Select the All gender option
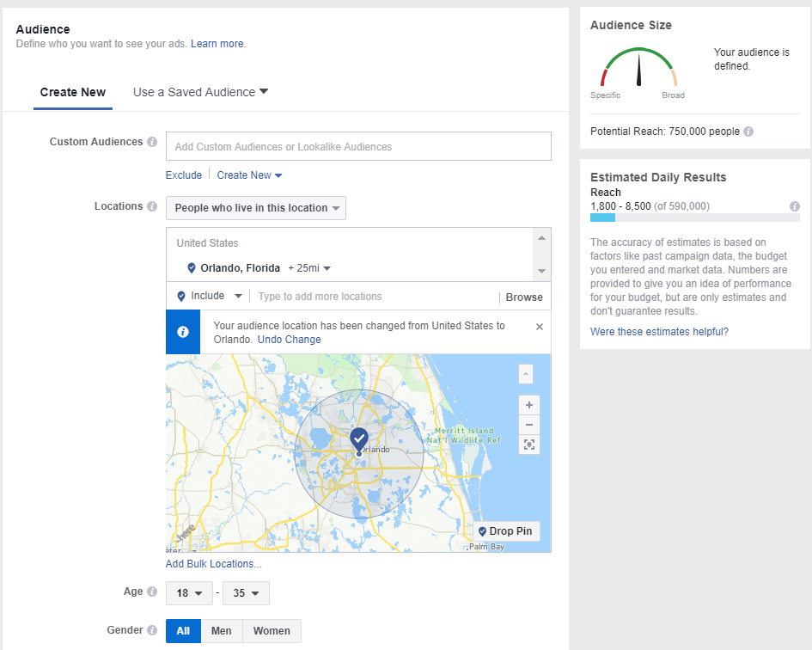812x650 pixels. pyautogui.click(x=183, y=631)
